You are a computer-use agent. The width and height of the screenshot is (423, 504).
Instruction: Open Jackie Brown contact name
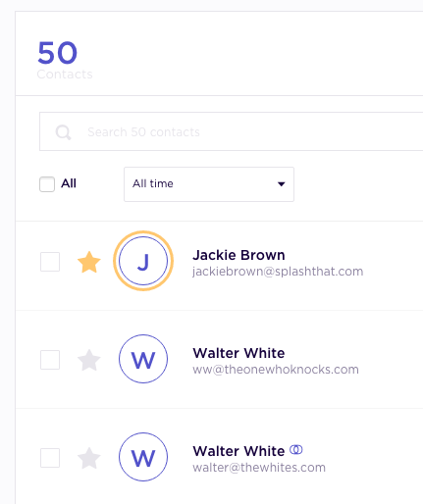click(x=238, y=255)
